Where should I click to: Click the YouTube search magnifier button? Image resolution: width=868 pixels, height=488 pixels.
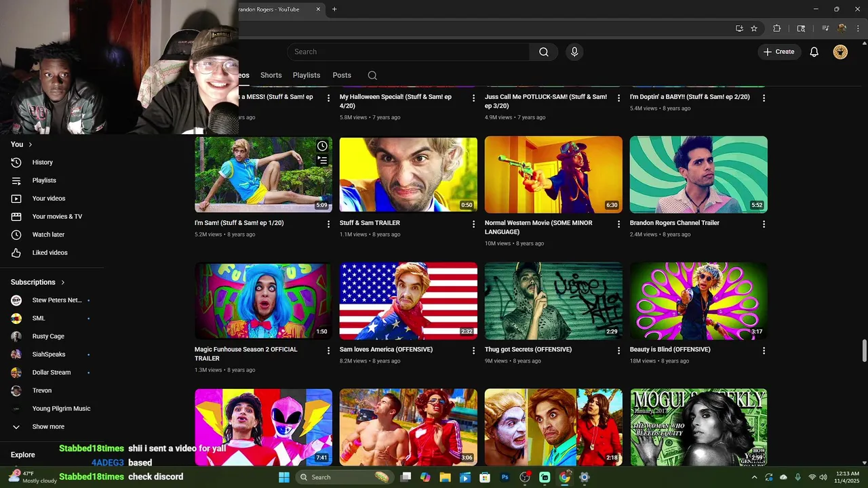544,52
